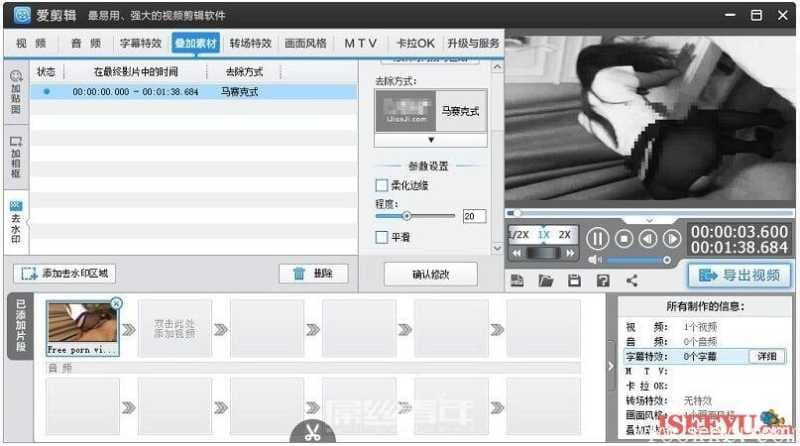Viewport: 800px width, 446px height.
Task: Open 详细 details for 字幕特效
Action: (766, 356)
